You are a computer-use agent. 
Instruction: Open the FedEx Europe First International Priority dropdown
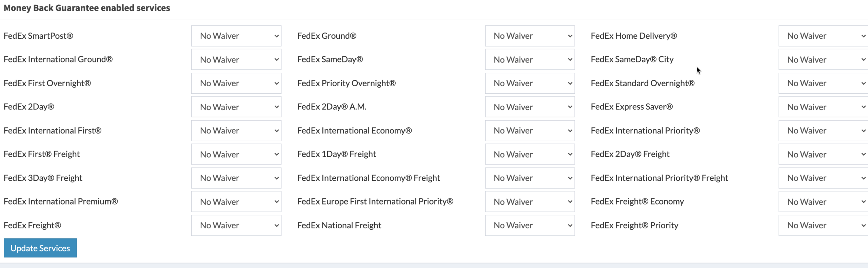click(x=530, y=201)
